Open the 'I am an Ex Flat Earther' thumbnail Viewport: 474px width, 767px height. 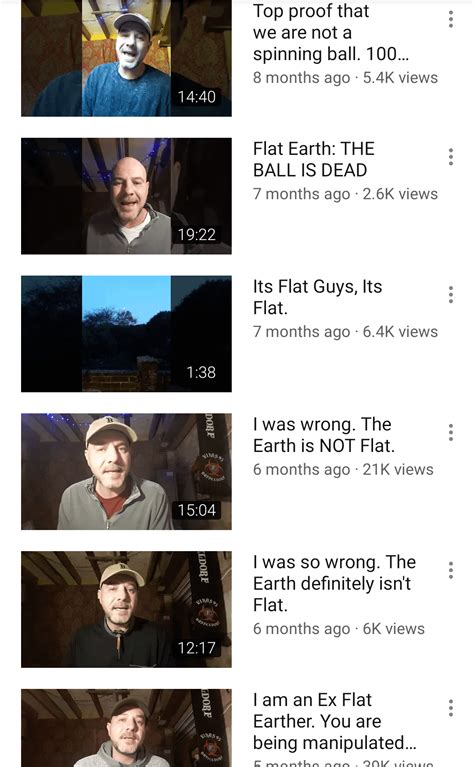click(x=126, y=728)
